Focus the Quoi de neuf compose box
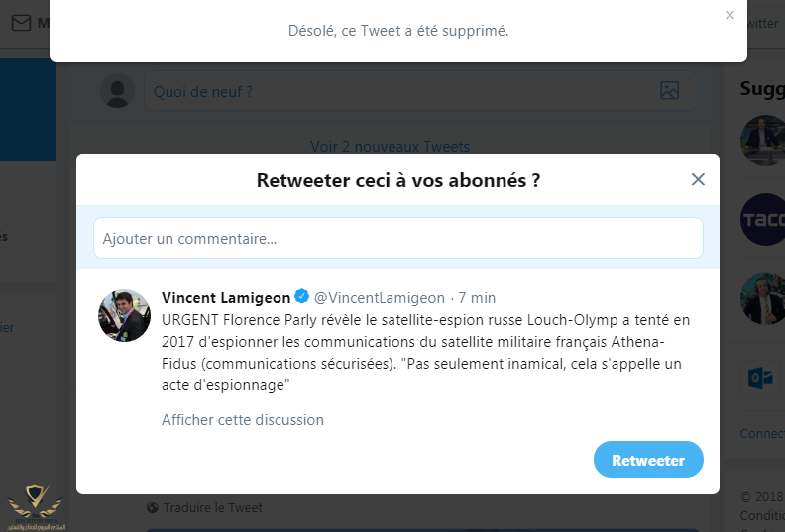Screen dimensions: 785x532 coord(396,91)
